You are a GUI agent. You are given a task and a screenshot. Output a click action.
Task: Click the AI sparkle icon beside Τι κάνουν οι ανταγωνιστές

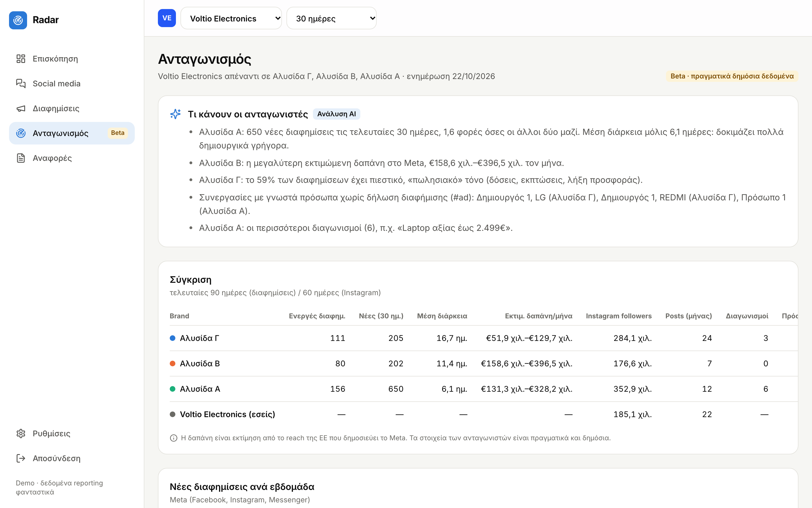click(x=175, y=114)
